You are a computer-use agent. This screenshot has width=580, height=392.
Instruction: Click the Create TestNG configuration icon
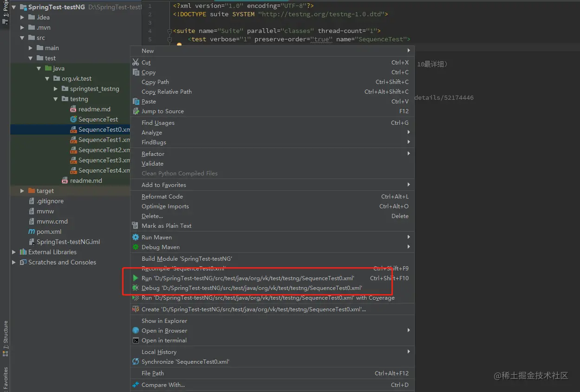point(136,309)
